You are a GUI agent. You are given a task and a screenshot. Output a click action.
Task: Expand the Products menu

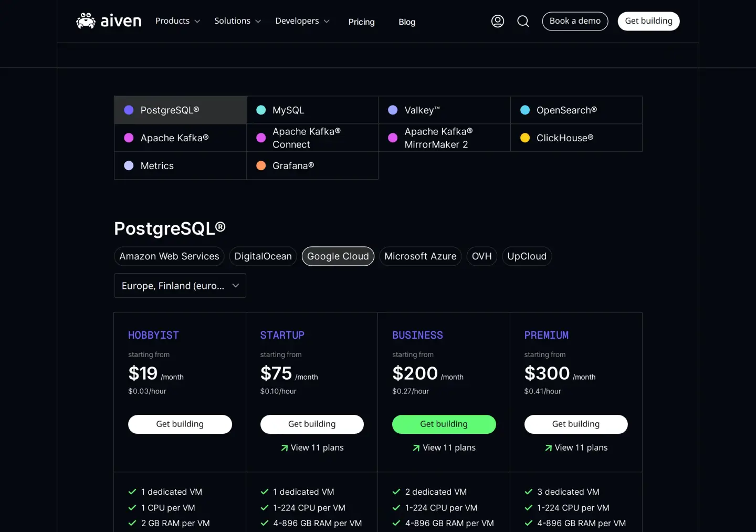click(x=177, y=21)
